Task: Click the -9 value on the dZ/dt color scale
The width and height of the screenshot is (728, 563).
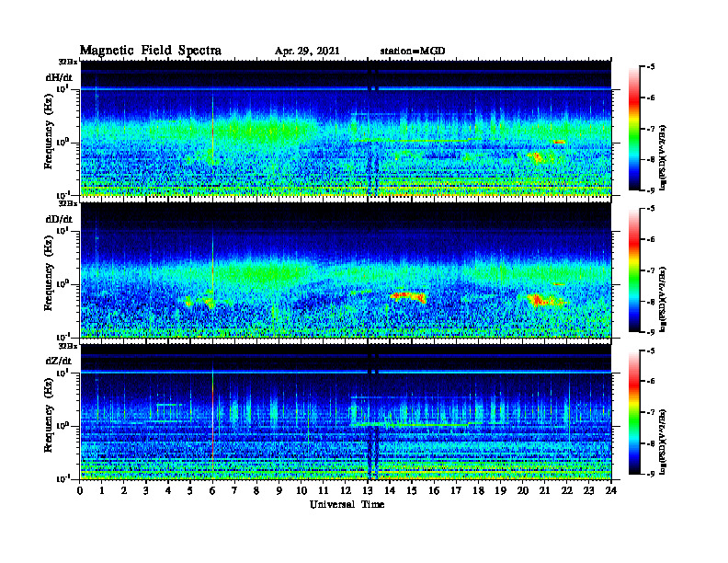Action: pos(651,474)
